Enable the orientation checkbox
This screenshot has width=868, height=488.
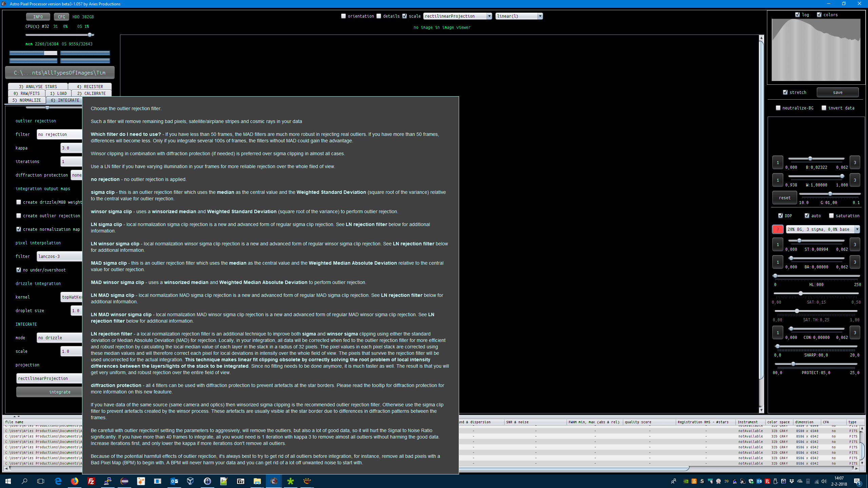(x=343, y=16)
